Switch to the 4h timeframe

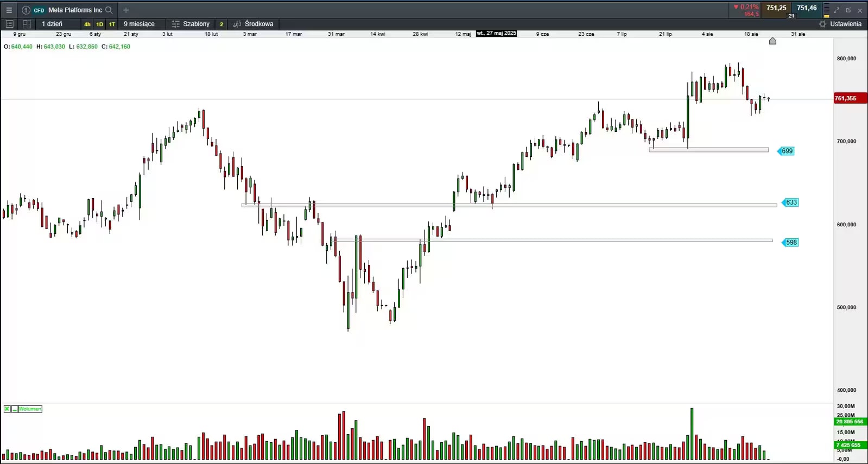pos(87,24)
